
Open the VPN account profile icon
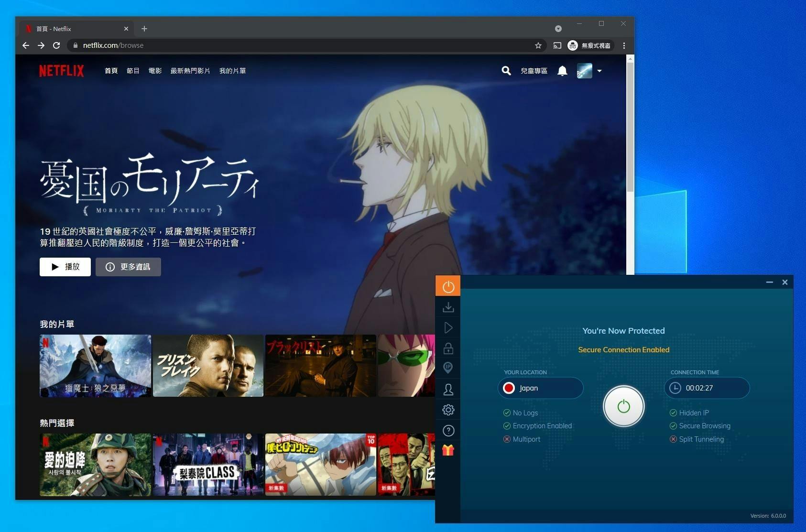pos(448,390)
